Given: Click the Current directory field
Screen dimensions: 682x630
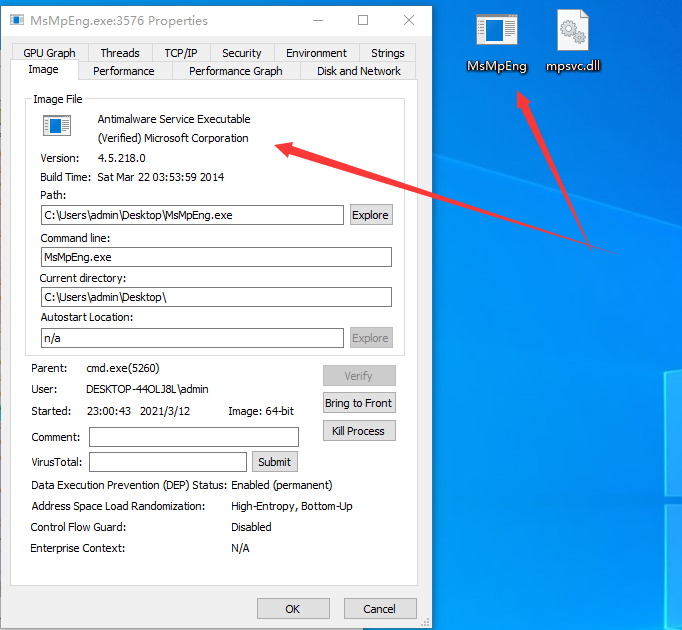Looking at the screenshot, I should (x=216, y=297).
